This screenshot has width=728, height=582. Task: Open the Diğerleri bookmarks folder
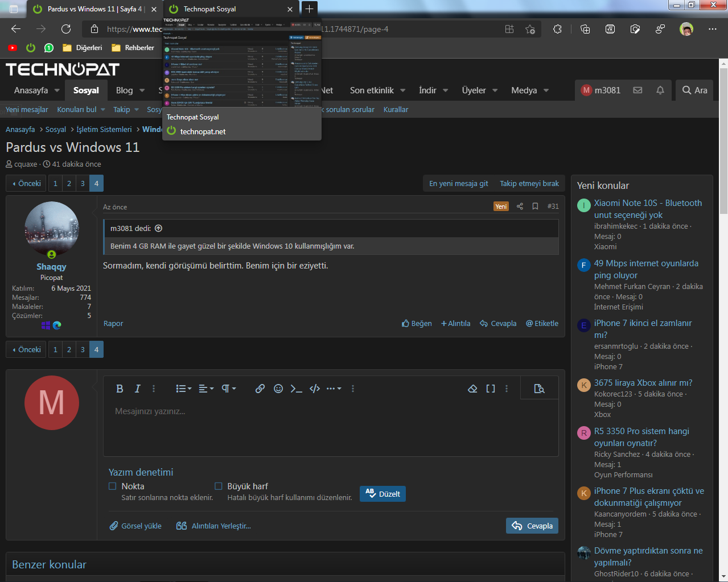(x=83, y=48)
